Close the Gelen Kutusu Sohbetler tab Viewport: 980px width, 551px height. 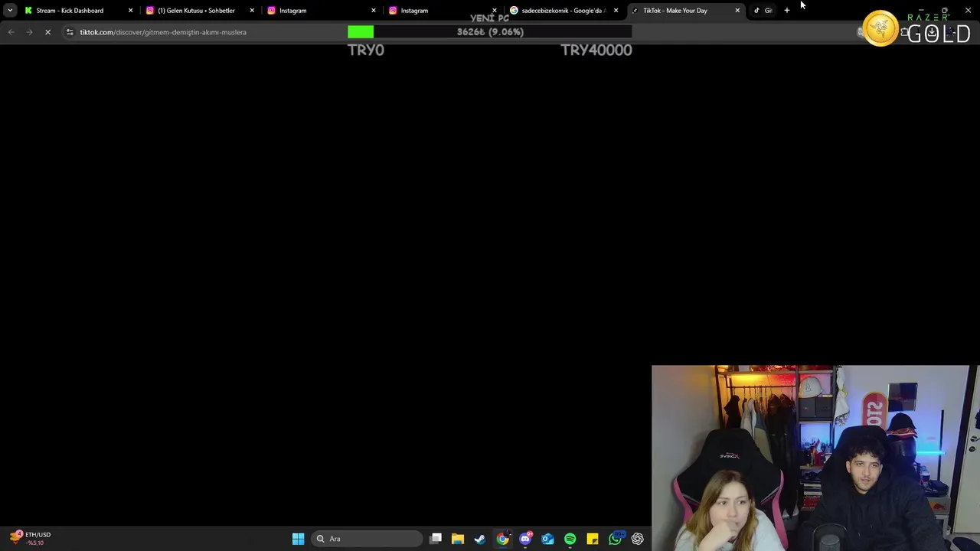coord(252,11)
